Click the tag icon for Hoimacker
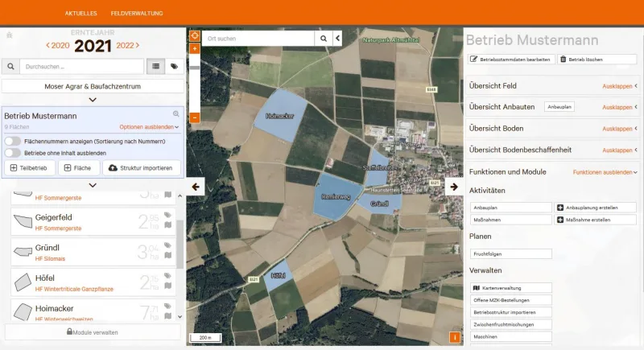Screen dimensions: 644x350 167,306
